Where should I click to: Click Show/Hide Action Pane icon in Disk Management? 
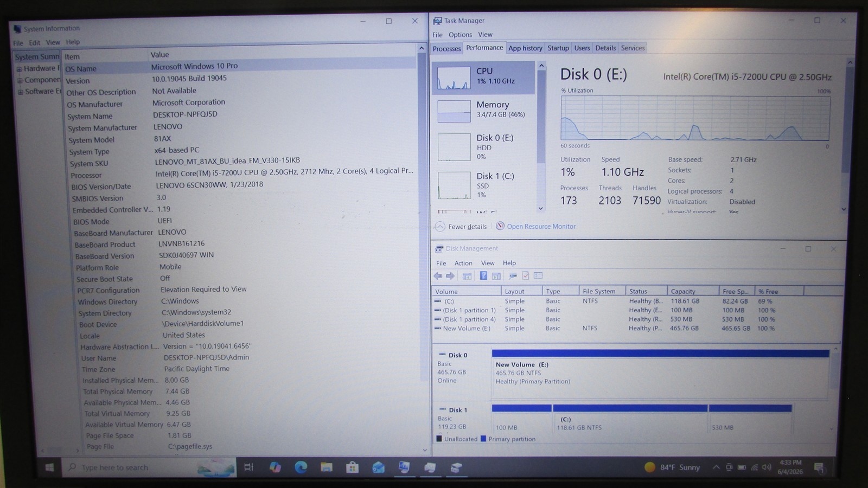496,276
